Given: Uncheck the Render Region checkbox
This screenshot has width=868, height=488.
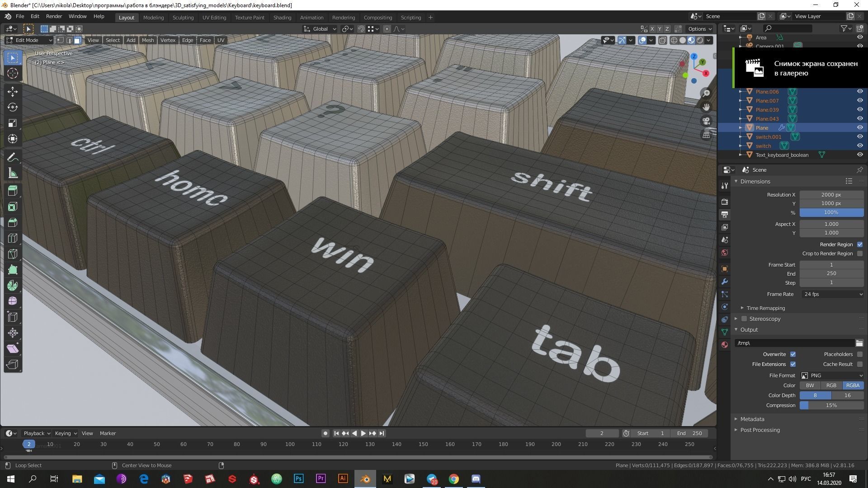Looking at the screenshot, I should [860, 244].
